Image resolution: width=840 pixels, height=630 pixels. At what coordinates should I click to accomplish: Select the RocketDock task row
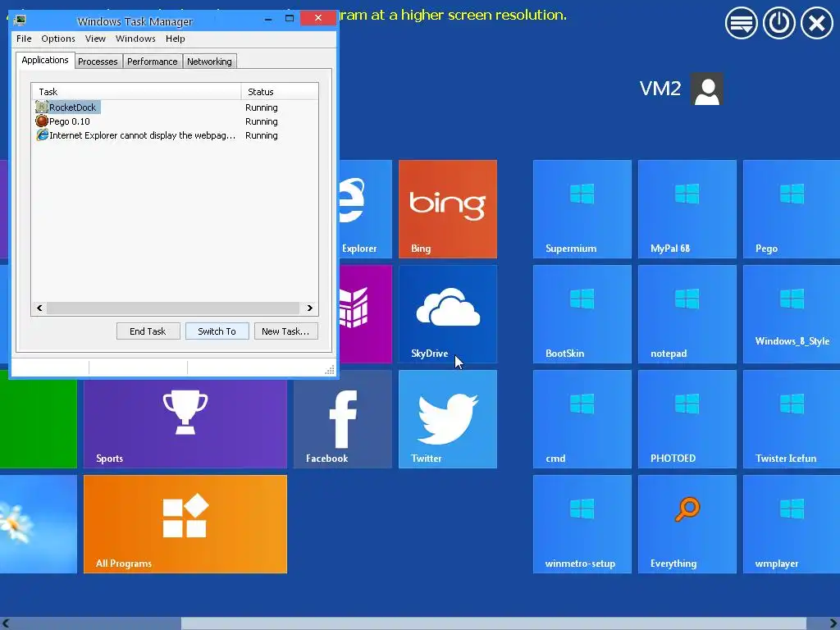tap(175, 107)
